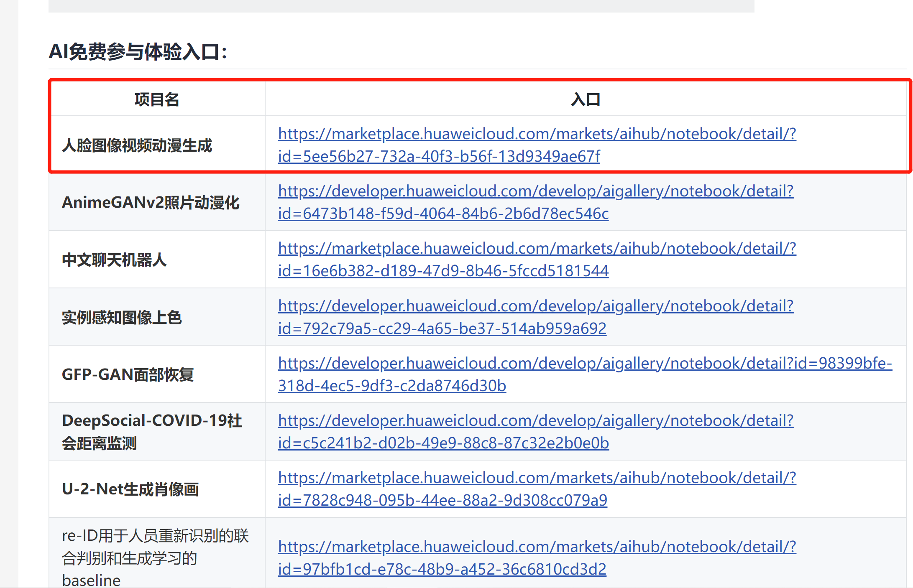Open the 中文聊天机器人 notebook link
Image resolution: width=913 pixels, height=588 pixels.
pos(537,249)
